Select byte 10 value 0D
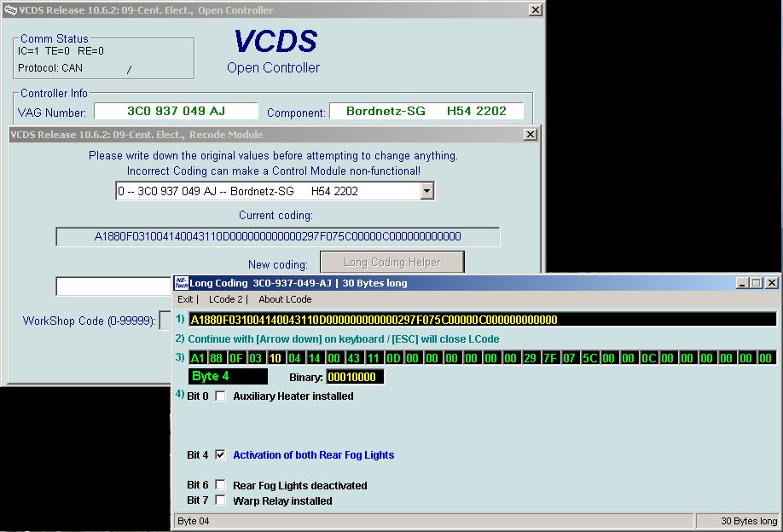 (x=393, y=358)
